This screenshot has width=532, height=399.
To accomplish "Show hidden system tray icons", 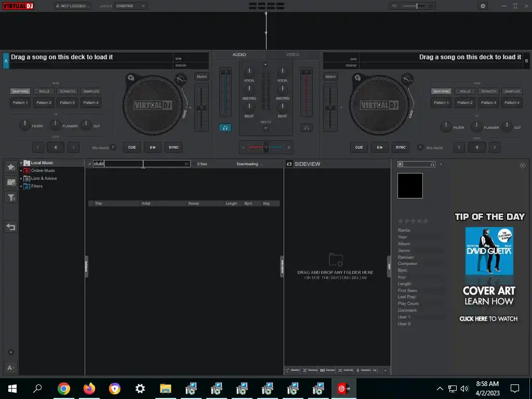I will [x=440, y=389].
